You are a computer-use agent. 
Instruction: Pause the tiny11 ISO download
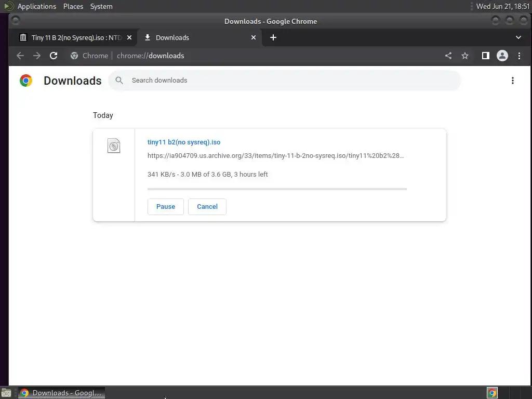click(166, 207)
